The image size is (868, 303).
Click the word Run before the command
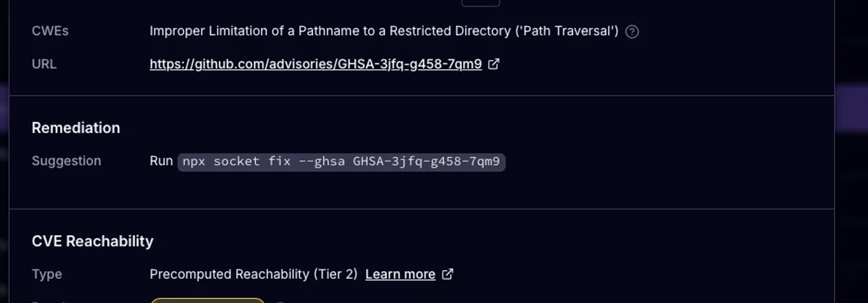point(161,161)
